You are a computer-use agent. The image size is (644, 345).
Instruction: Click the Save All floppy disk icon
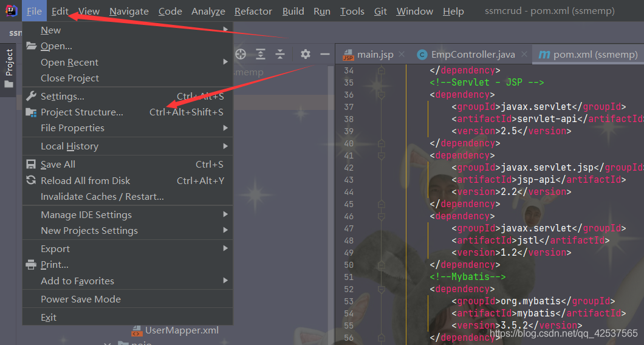[x=31, y=164]
